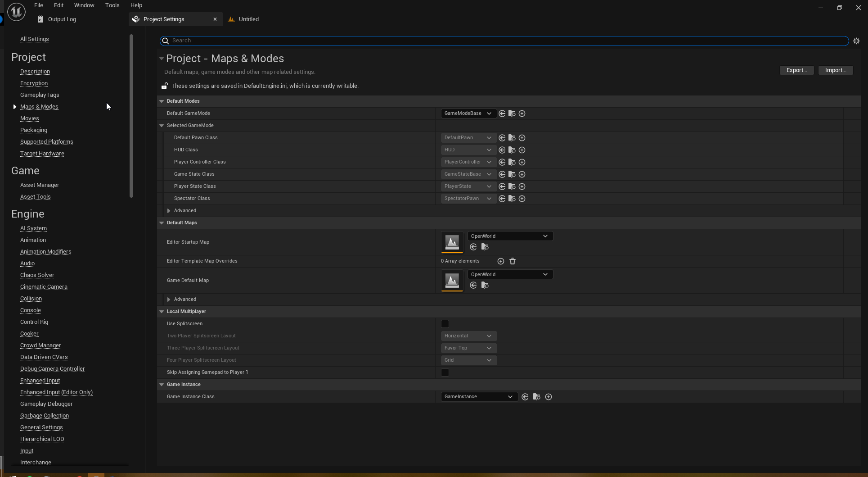
Task: Open Editor Startup Map OpenWorld dropdown
Action: click(x=510, y=236)
